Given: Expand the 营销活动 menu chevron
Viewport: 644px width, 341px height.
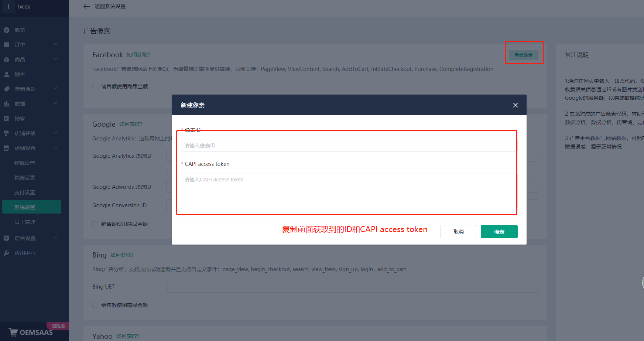Looking at the screenshot, I should tap(55, 89).
